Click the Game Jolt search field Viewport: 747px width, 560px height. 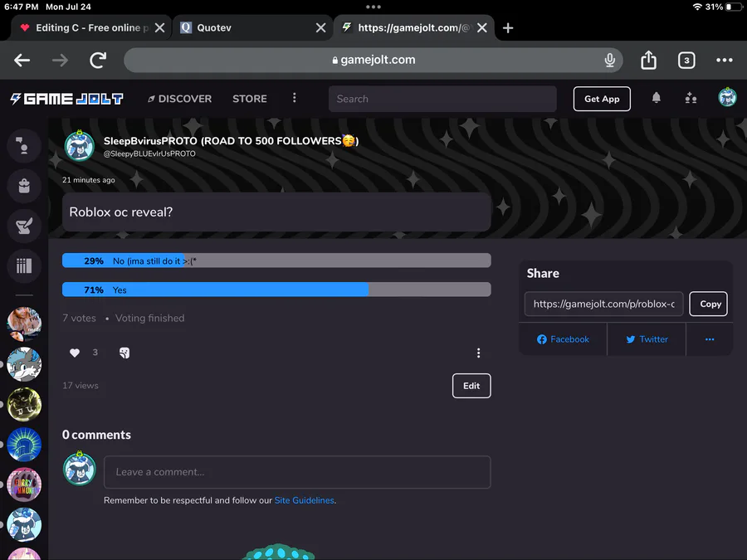[442, 99]
